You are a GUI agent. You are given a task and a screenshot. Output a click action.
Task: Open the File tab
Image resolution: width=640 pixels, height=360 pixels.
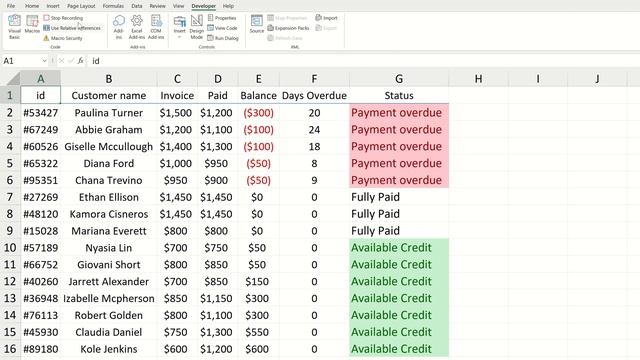[x=11, y=6]
